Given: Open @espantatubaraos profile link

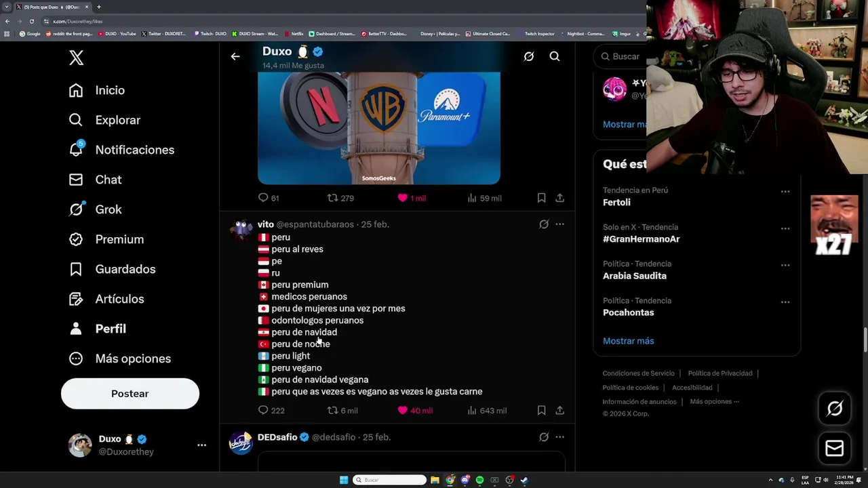Looking at the screenshot, I should [315, 224].
